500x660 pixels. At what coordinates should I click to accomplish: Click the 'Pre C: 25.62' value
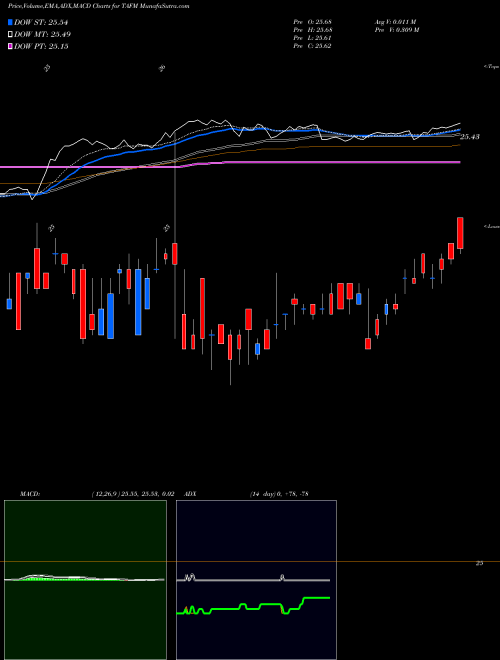[x=312, y=46]
